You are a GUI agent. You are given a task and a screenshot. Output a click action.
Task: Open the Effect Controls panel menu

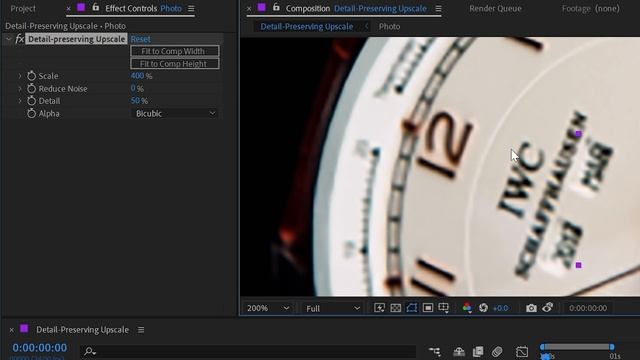(x=191, y=9)
